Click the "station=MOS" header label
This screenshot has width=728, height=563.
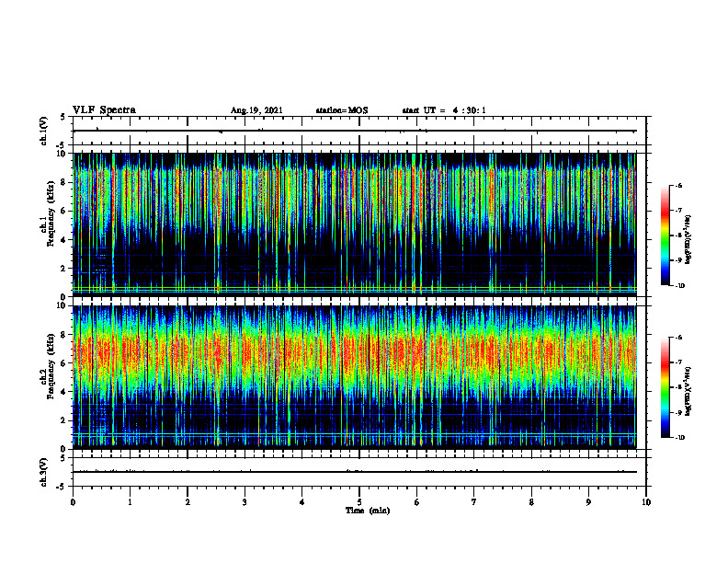click(x=342, y=110)
